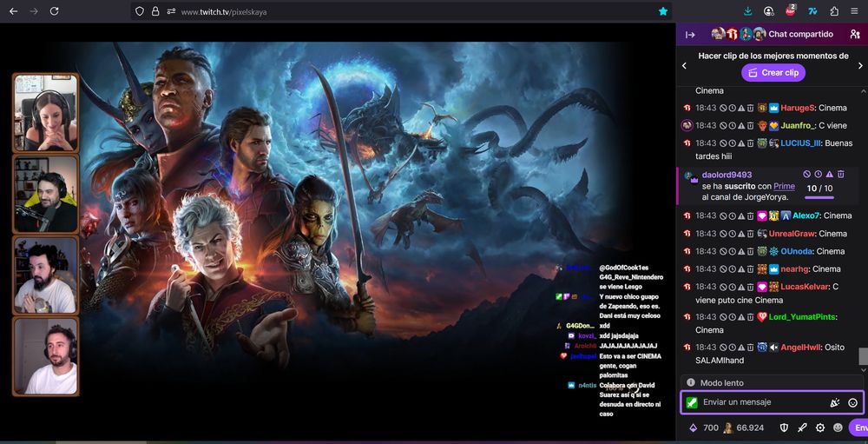Open the browser downloads panel
Viewport: 868px width, 444px height.
click(x=748, y=11)
